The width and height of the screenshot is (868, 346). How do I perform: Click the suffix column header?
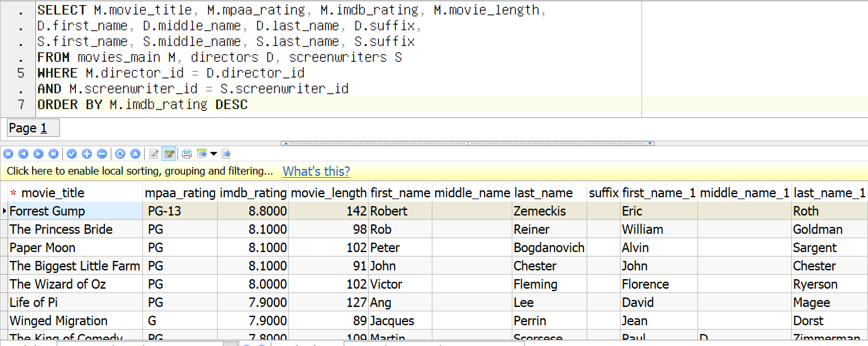[x=604, y=193]
